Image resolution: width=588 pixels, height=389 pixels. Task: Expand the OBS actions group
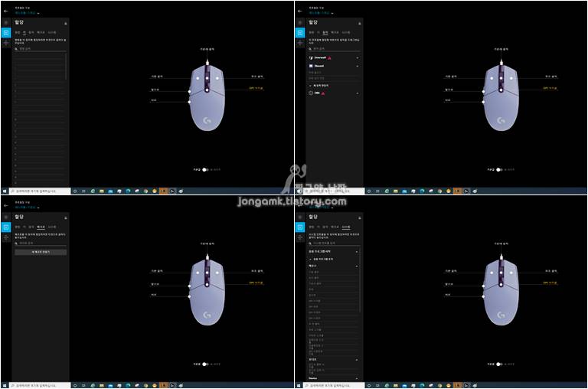[x=357, y=93]
